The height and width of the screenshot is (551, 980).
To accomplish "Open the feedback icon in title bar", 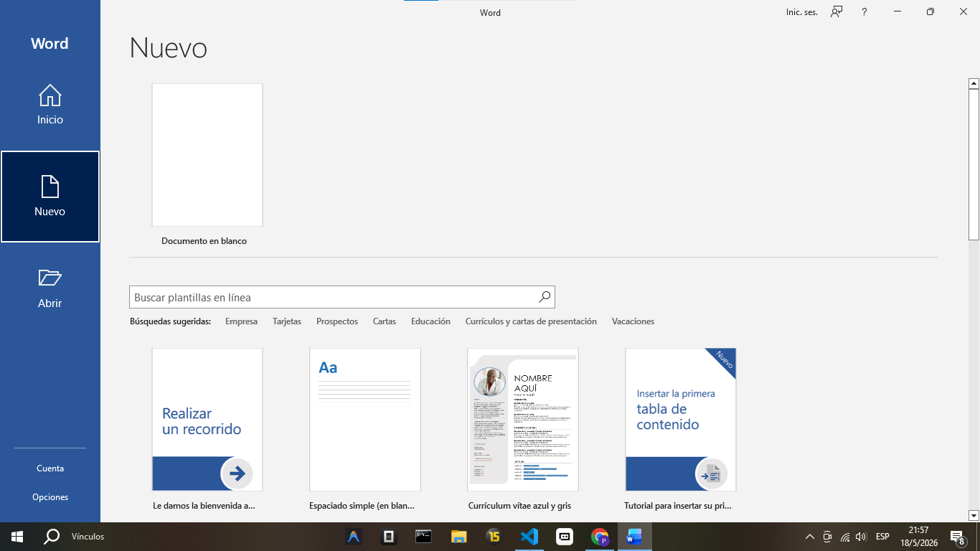I will (837, 11).
